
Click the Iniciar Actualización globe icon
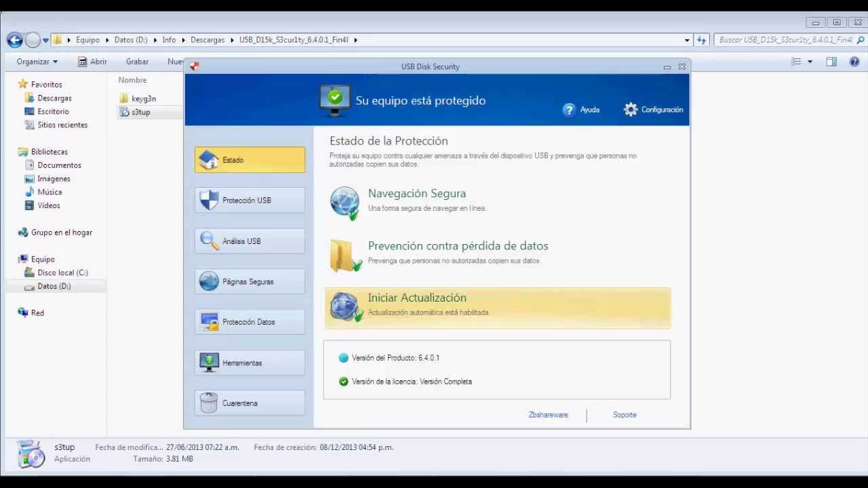[x=345, y=307]
